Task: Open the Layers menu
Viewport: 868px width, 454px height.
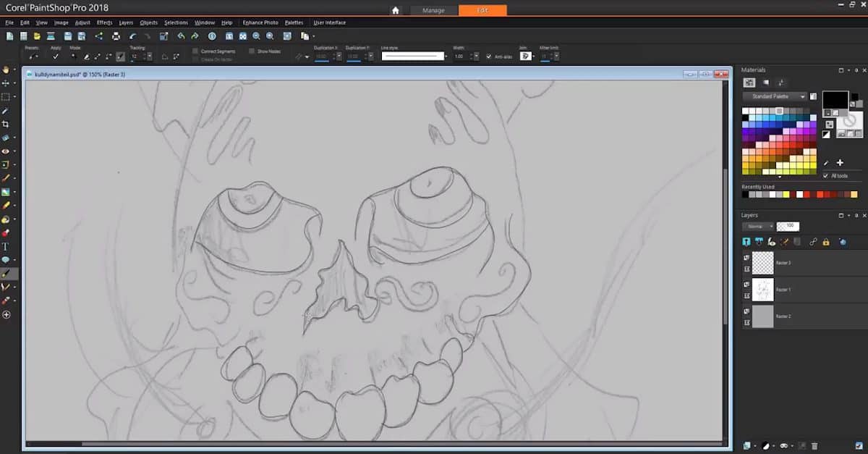Action: click(x=126, y=22)
